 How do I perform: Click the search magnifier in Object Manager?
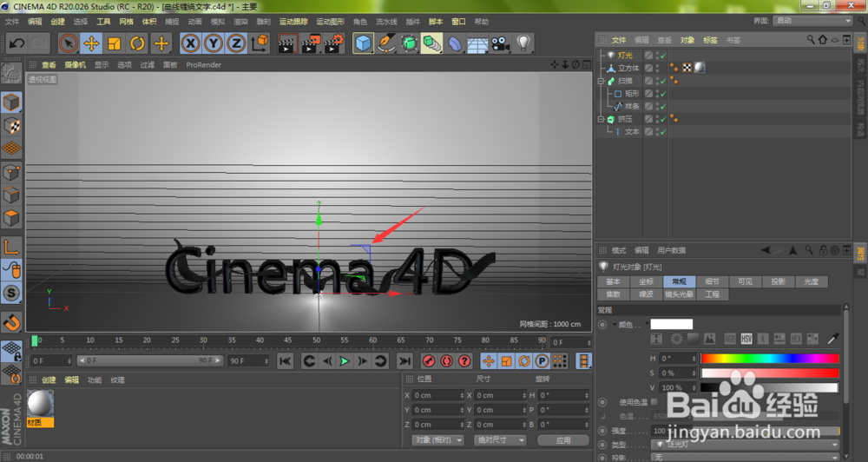tap(811, 39)
